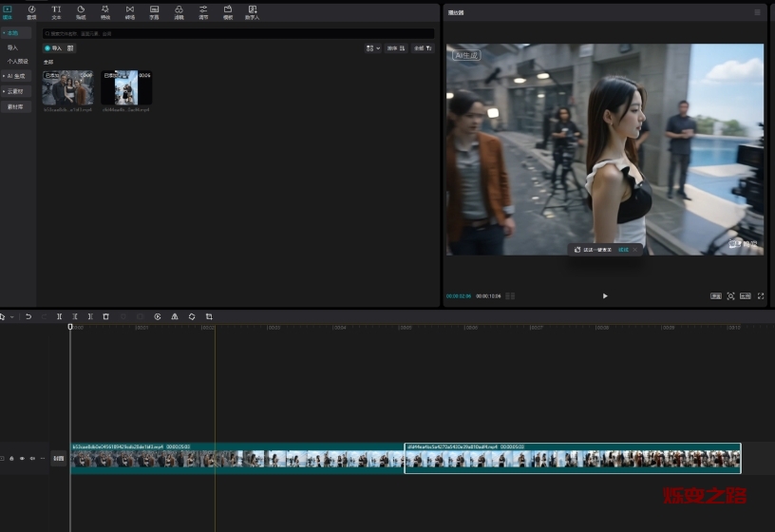This screenshot has width=775, height=532.
Task: Open the 转场 transitions panel icon
Action: [x=130, y=12]
